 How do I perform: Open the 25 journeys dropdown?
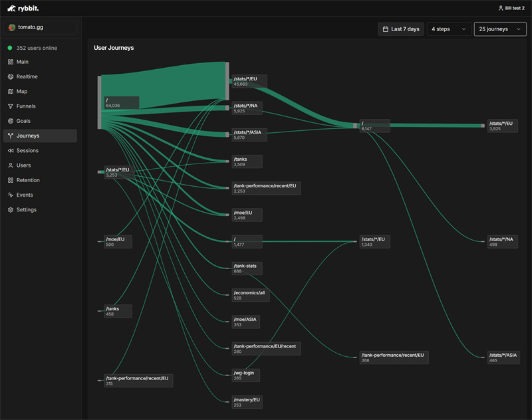499,29
